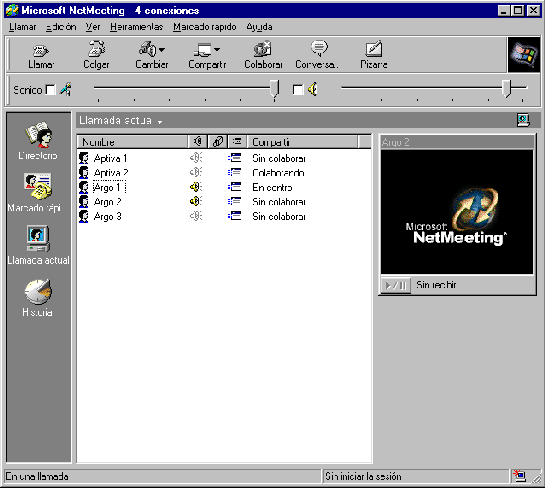The image size is (545, 488).
Task: Click the speaker icon in Argo 2 row
Action: point(196,201)
